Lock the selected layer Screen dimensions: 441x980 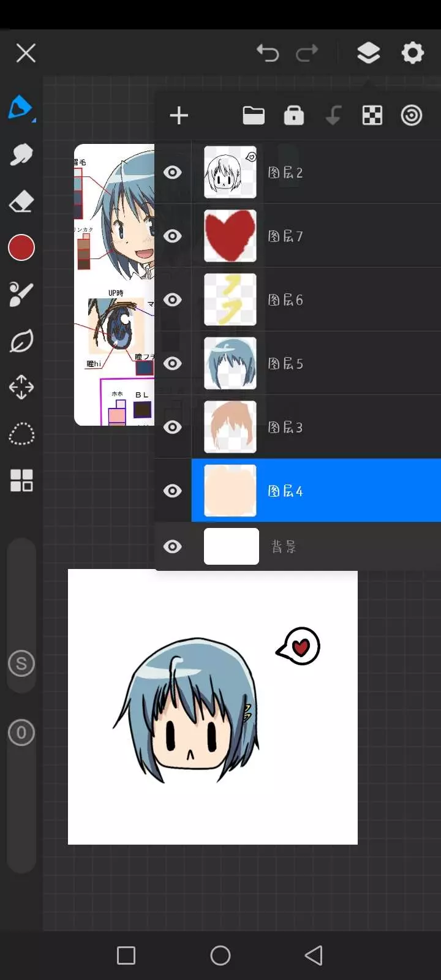point(294,115)
